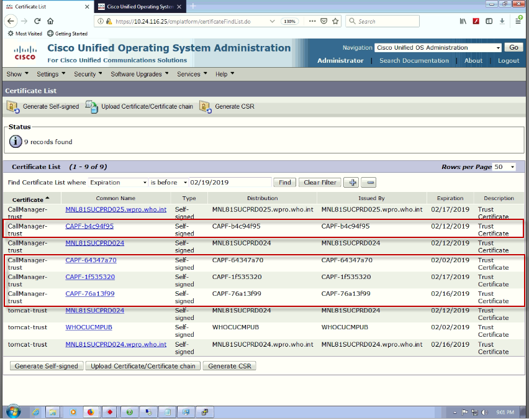
Task: Go to the browser Home page
Action: coord(50,21)
